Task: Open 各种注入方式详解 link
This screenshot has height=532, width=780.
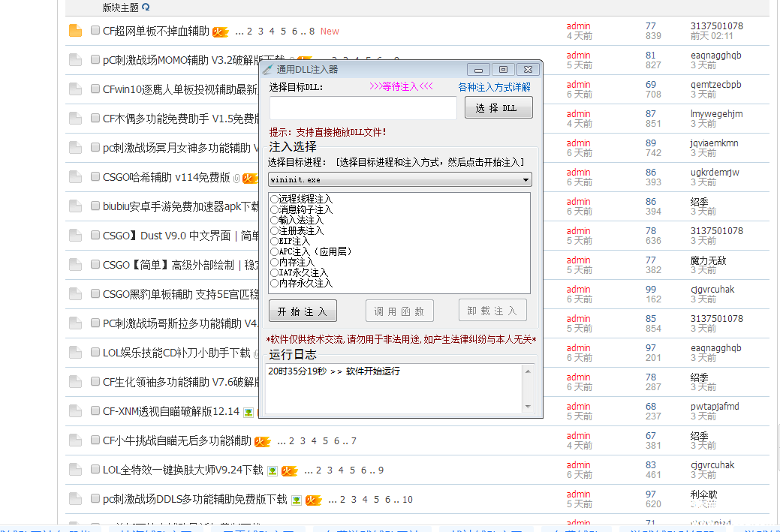Action: (x=494, y=88)
